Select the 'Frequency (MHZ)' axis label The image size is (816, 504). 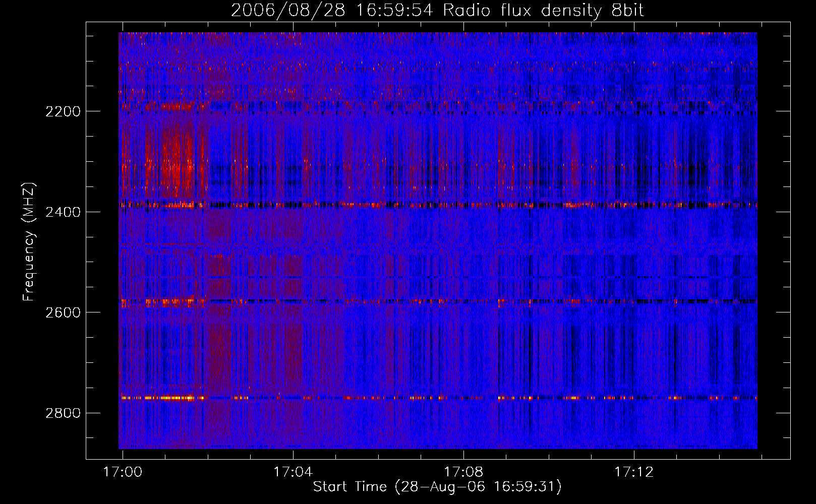click(29, 242)
